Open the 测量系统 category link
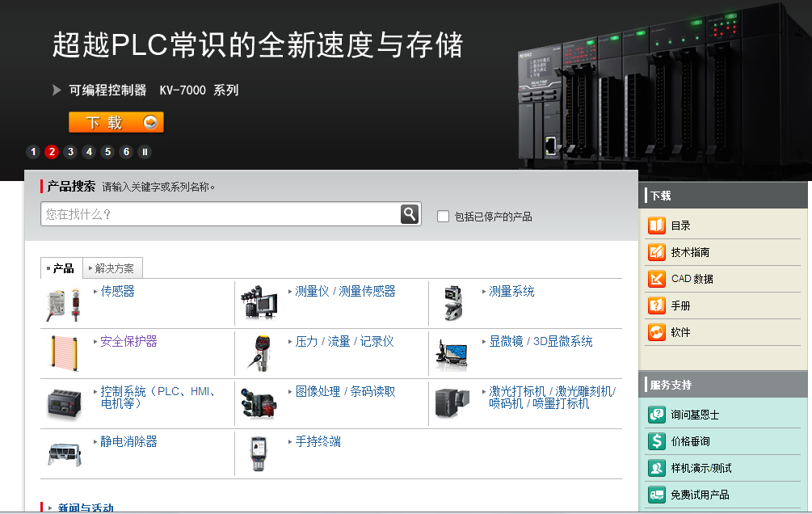This screenshot has width=812, height=514. (511, 291)
